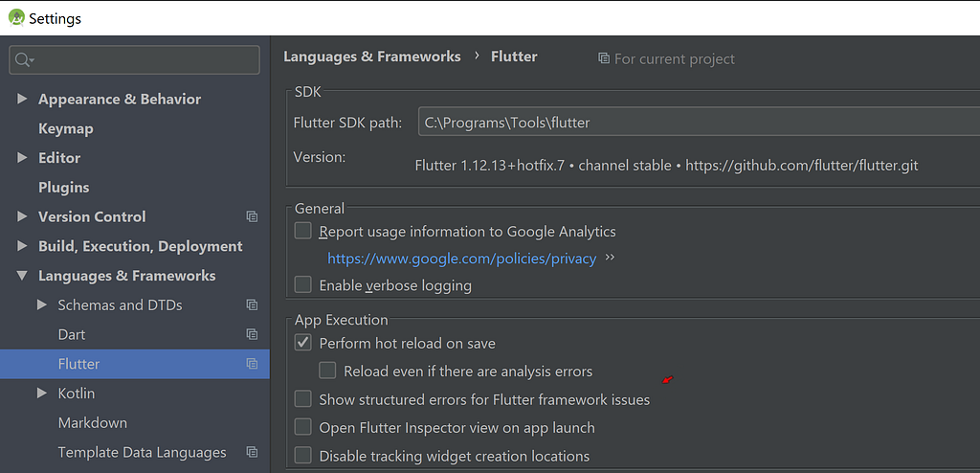The height and width of the screenshot is (473, 980).
Task: Open the Google privacy policy link
Action: point(462,259)
